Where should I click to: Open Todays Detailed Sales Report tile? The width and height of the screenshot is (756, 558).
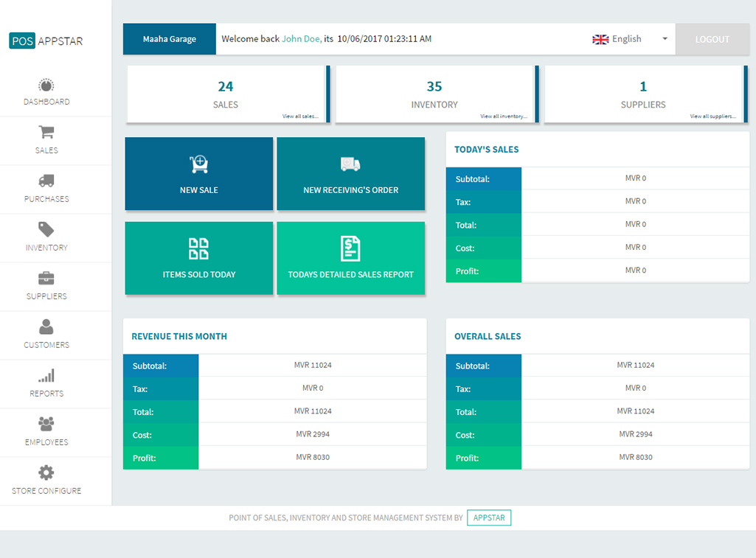click(350, 259)
